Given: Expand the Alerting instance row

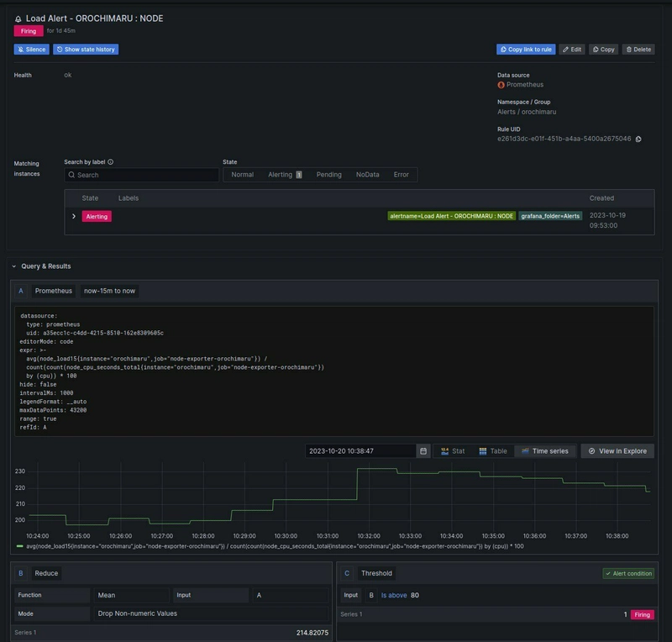Looking at the screenshot, I should (74, 217).
